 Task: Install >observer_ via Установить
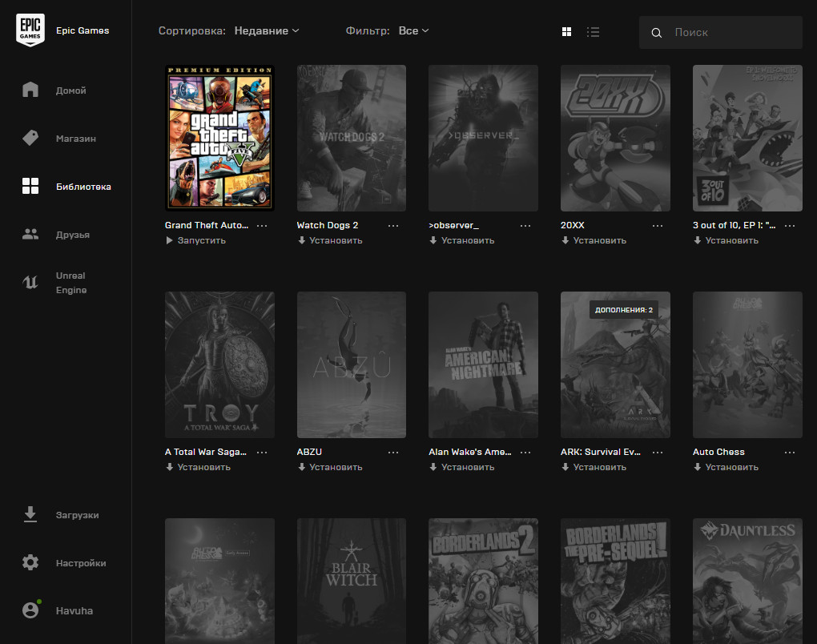(x=461, y=240)
